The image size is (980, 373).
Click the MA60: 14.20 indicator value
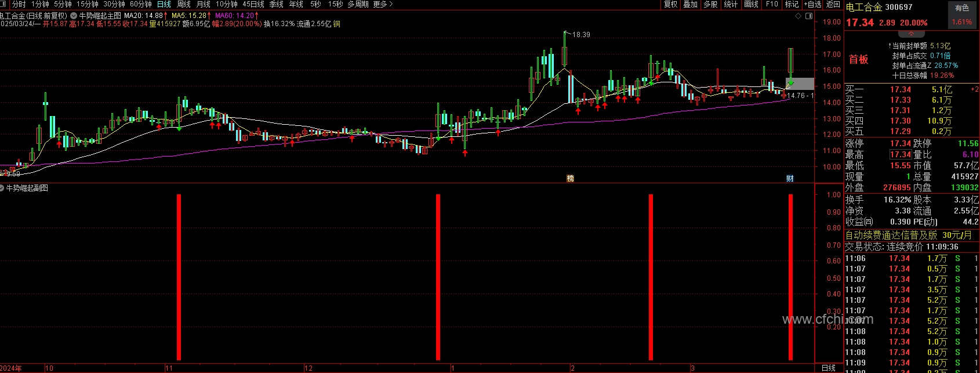pos(235,15)
